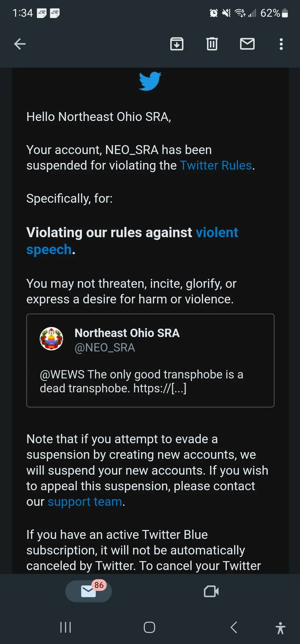
Task: Open the Twitter Rules link
Action: click(x=216, y=165)
